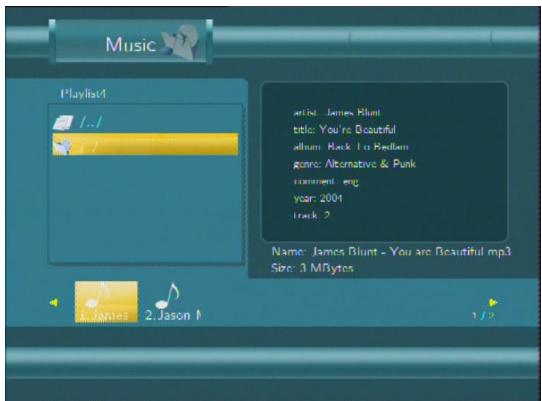Select the 2.Jason track label
Image resolution: width=542 pixels, height=401 pixels.
[173, 315]
